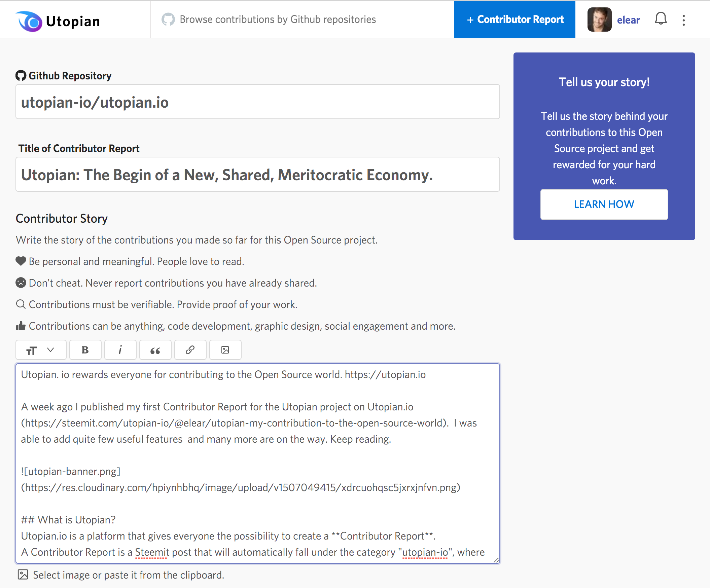Click the res.cloudinary.com image URL text
Image resolution: width=710 pixels, height=588 pixels.
coord(241,488)
